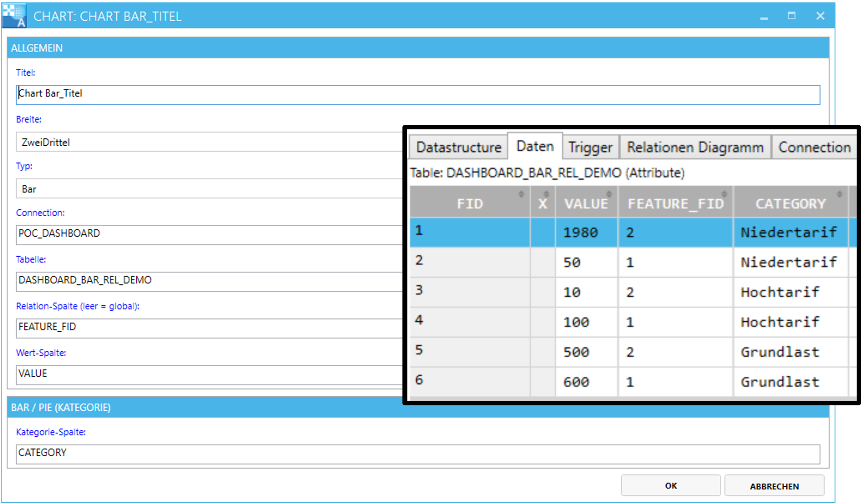Switch to the Datastructure tab
The width and height of the screenshot is (864, 504).
(x=459, y=147)
